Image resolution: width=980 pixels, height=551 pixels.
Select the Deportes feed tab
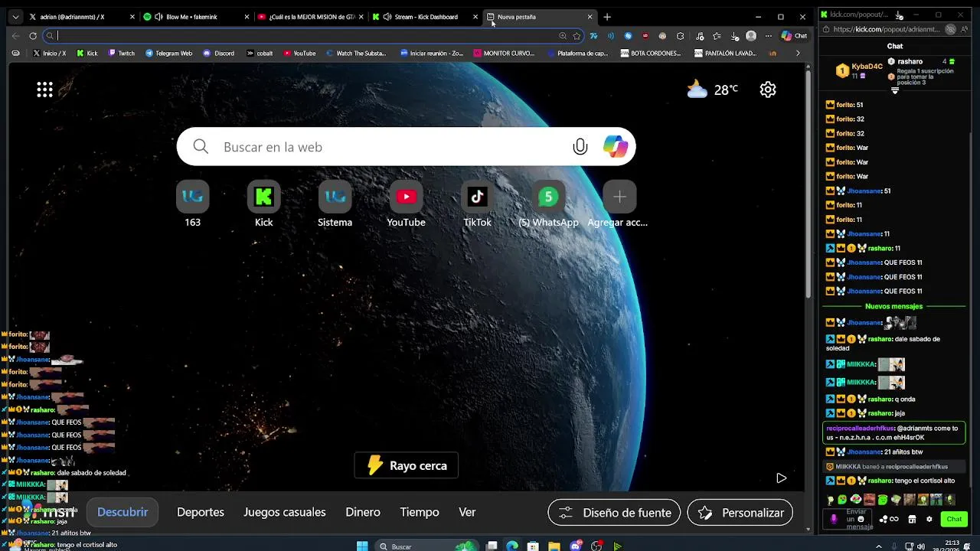[201, 512]
